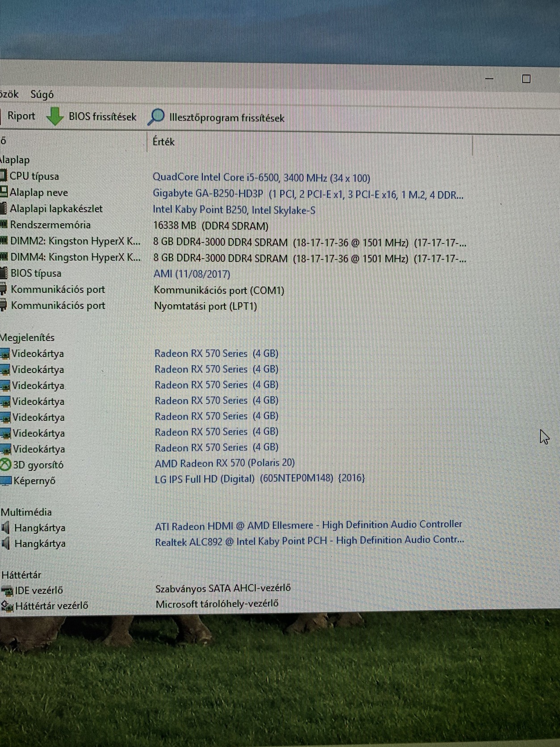Click the seventh Videokártya row icon
This screenshot has height=747, width=560.
(x=6, y=449)
